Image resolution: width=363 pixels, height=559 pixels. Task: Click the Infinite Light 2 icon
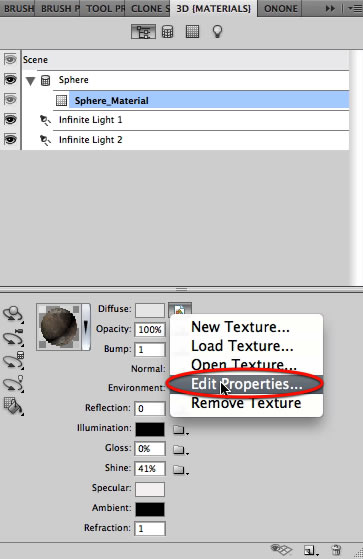45,140
